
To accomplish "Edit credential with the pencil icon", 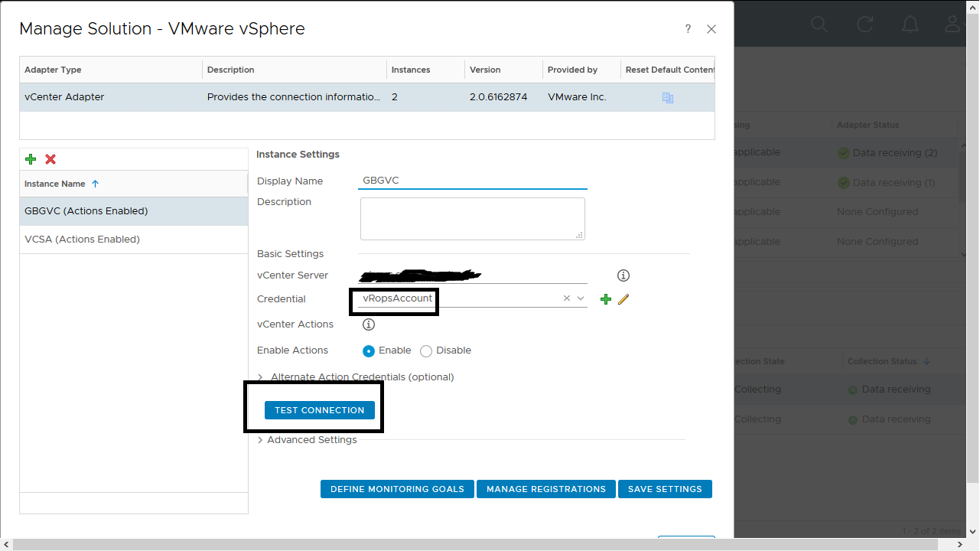I will point(623,299).
